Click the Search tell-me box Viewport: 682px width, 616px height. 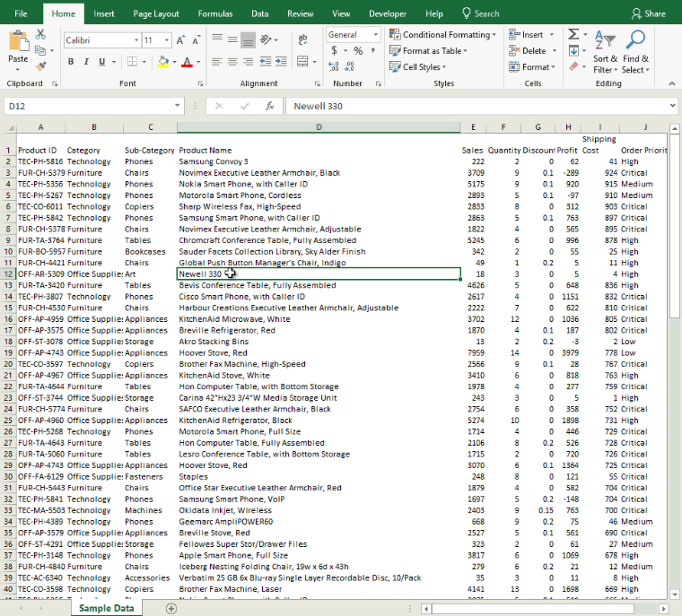pyautogui.click(x=480, y=13)
